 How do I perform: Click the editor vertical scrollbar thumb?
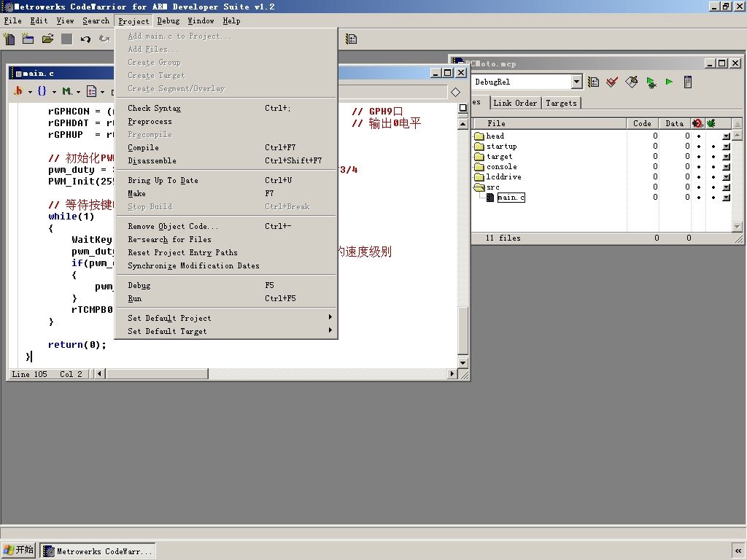(x=462, y=332)
